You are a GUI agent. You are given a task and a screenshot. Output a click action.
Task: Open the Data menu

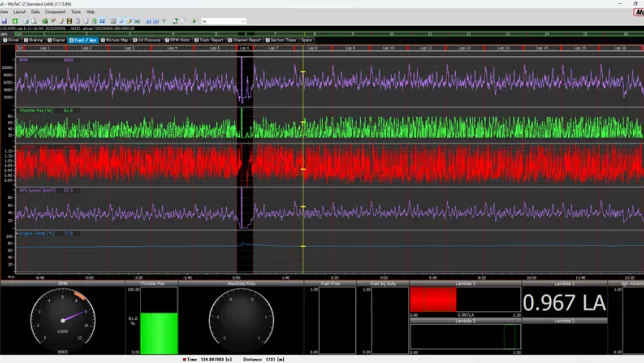(36, 12)
